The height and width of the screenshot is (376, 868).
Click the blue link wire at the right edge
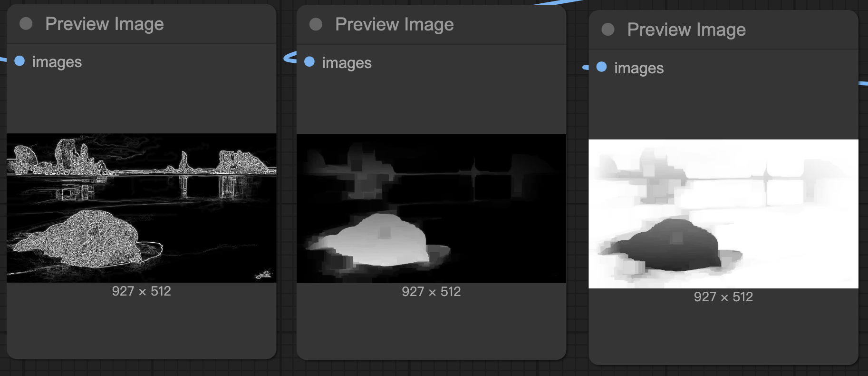point(863,83)
